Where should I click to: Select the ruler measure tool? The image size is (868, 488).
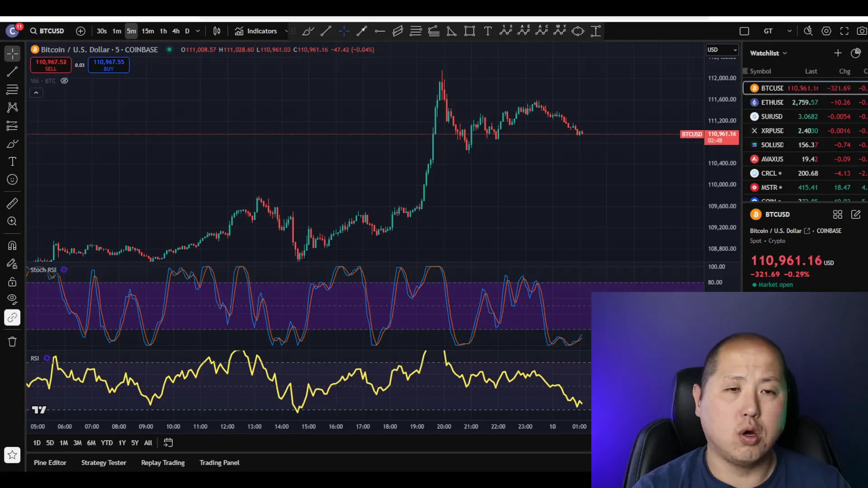[x=12, y=203]
